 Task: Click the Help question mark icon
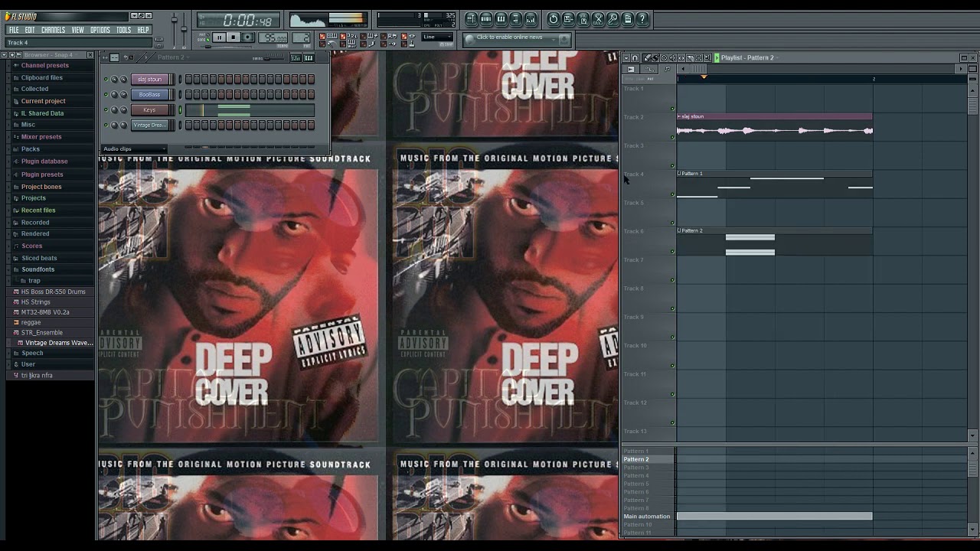(x=642, y=19)
